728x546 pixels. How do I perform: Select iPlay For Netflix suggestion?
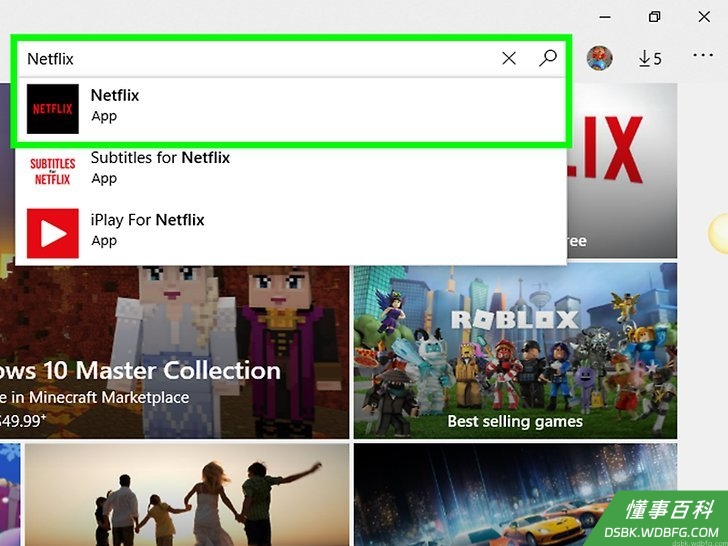(291, 233)
